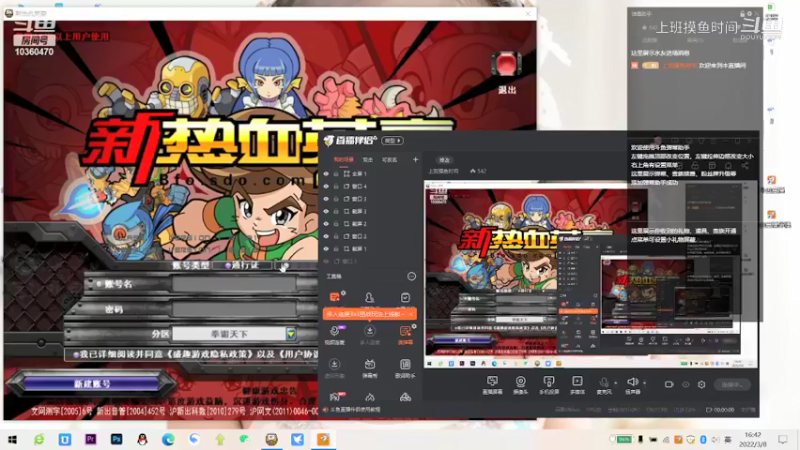
Task: Open the triangle cluster toolbox icon
Action: tap(405, 397)
